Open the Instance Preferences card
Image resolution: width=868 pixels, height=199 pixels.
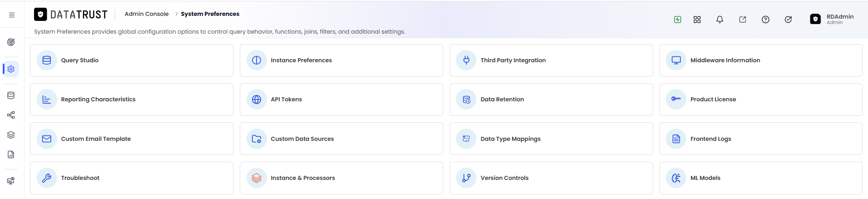click(341, 60)
